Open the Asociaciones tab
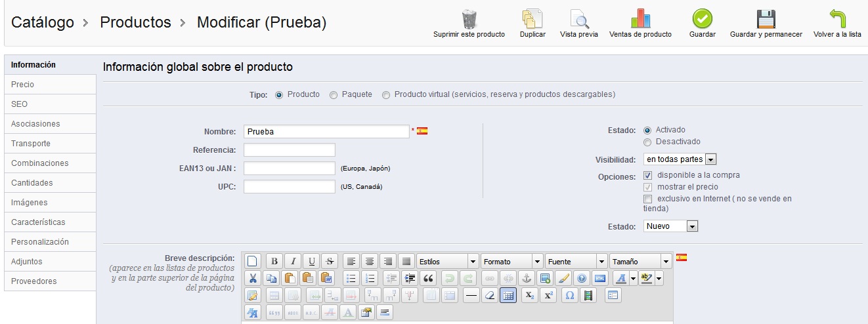The image size is (868, 324). click(x=50, y=124)
